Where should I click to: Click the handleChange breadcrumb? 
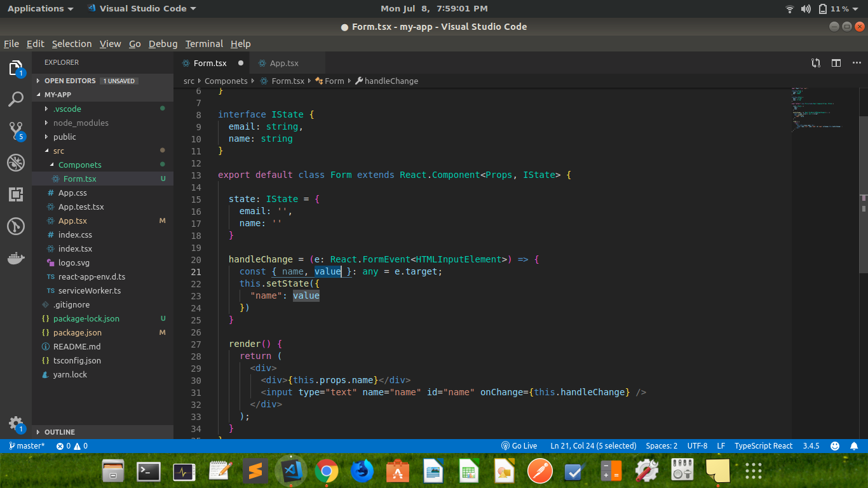pos(392,81)
